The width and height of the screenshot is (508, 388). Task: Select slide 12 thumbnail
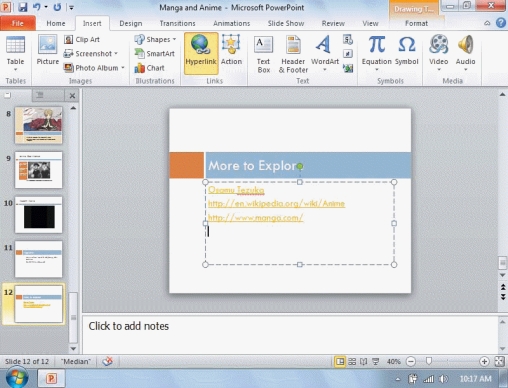39,304
